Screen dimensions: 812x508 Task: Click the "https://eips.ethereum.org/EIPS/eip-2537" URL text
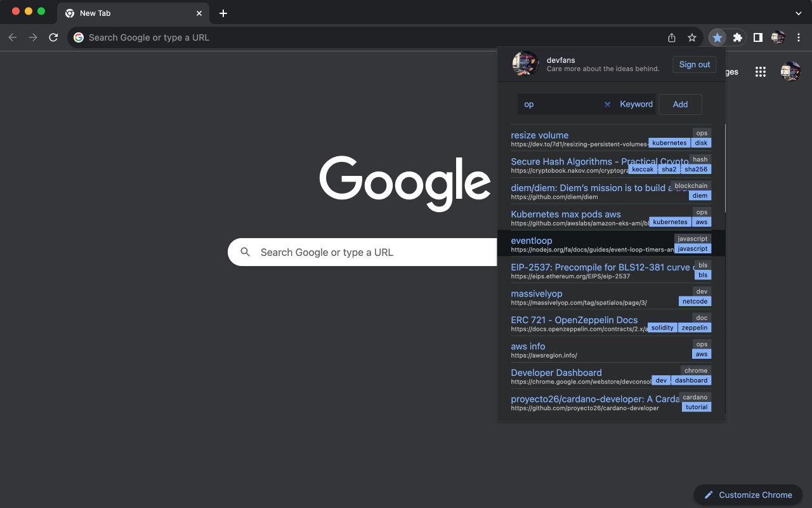(570, 276)
